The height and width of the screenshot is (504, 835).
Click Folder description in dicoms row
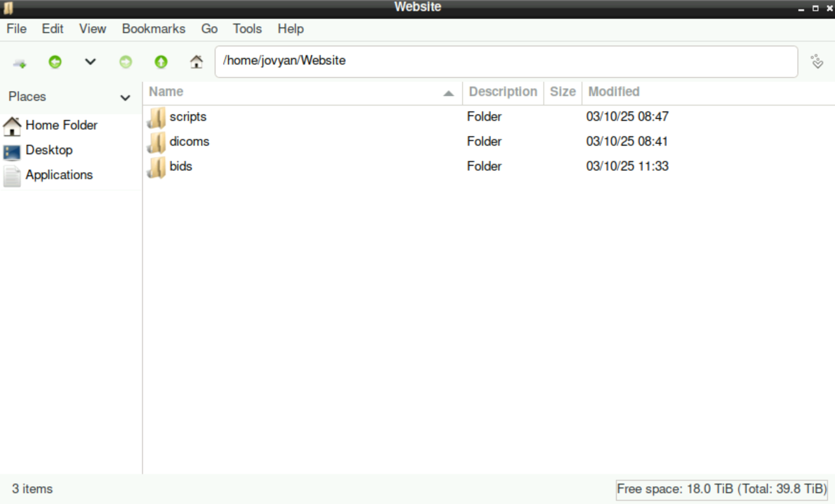(484, 141)
